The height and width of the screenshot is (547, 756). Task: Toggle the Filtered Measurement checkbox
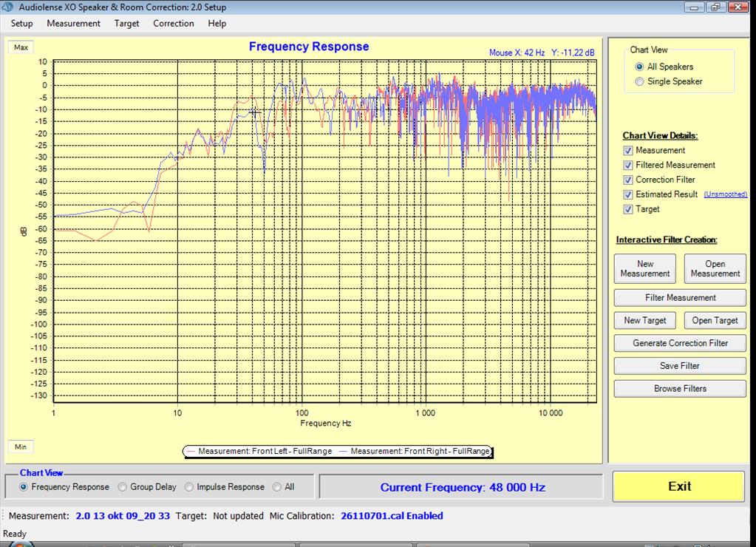pos(627,166)
